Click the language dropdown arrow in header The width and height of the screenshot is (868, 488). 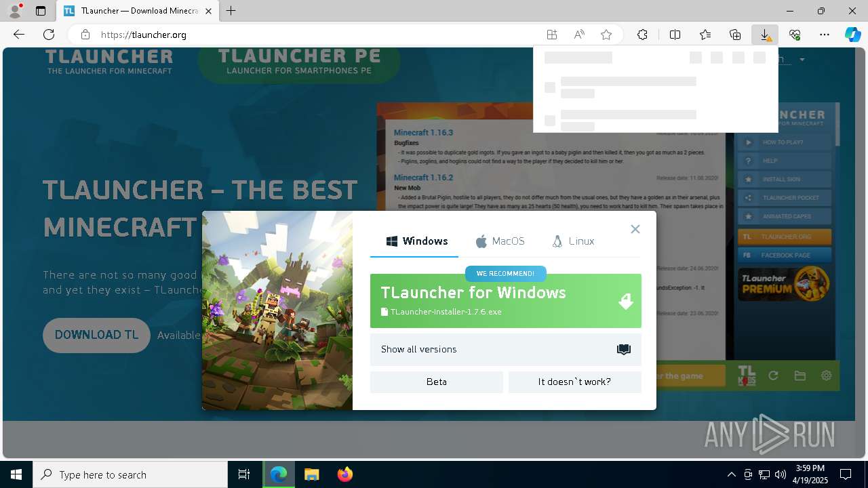[x=802, y=60]
